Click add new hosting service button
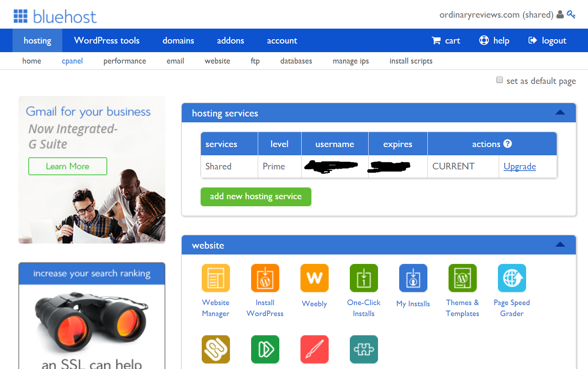 256,196
